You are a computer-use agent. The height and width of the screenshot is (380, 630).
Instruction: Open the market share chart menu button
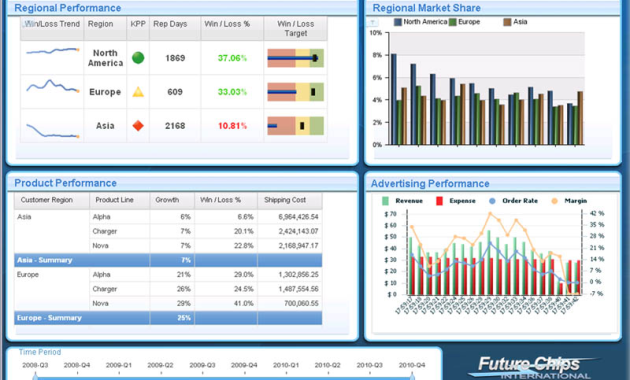pos(372,22)
